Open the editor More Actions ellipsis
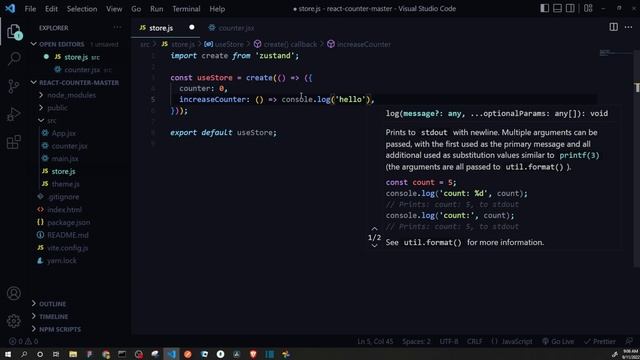Image resolution: width=640 pixels, height=360 pixels. pos(629,27)
